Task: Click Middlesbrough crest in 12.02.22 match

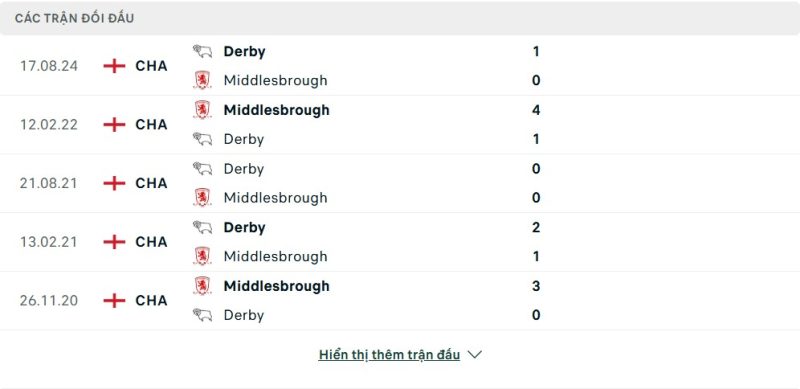Action: [202, 110]
